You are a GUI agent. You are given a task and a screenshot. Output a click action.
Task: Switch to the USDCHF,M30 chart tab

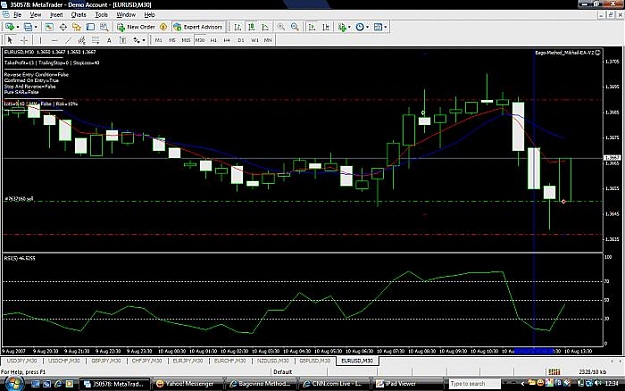pyautogui.click(x=64, y=361)
